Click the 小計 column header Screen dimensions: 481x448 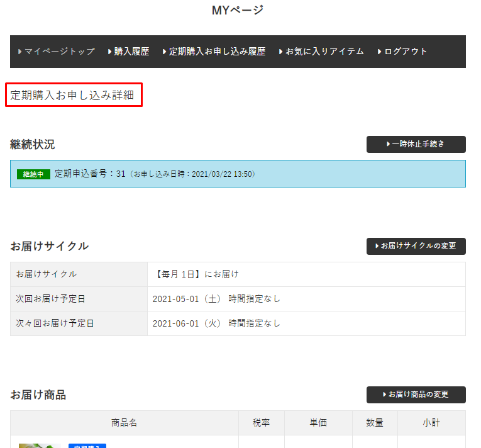(x=431, y=423)
